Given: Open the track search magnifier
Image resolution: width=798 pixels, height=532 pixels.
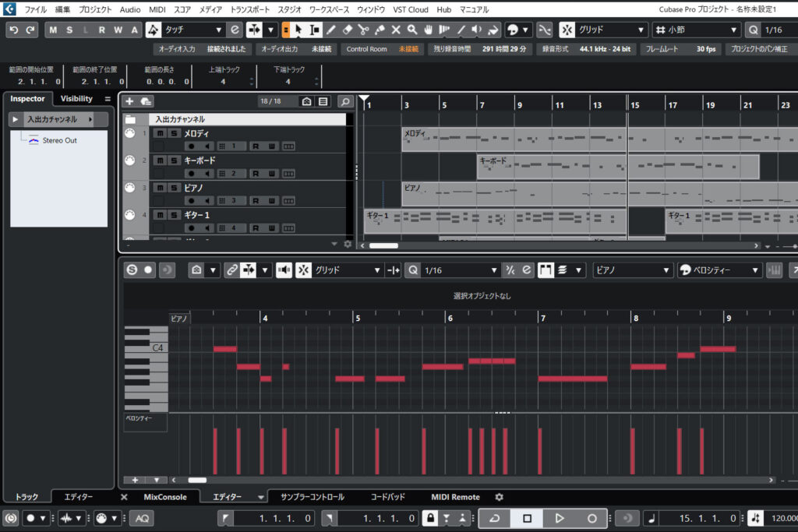Looking at the screenshot, I should pos(344,101).
